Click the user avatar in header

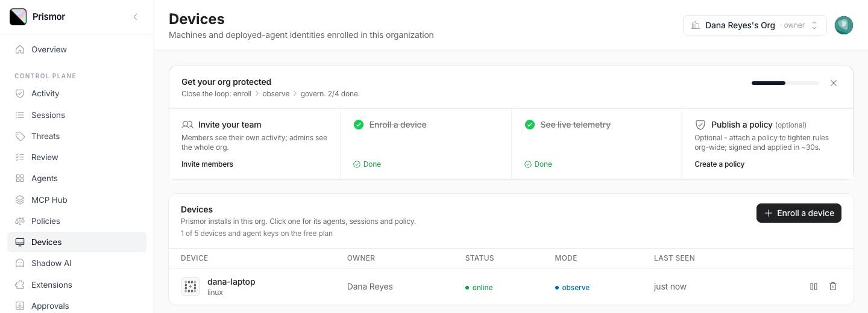pos(844,25)
